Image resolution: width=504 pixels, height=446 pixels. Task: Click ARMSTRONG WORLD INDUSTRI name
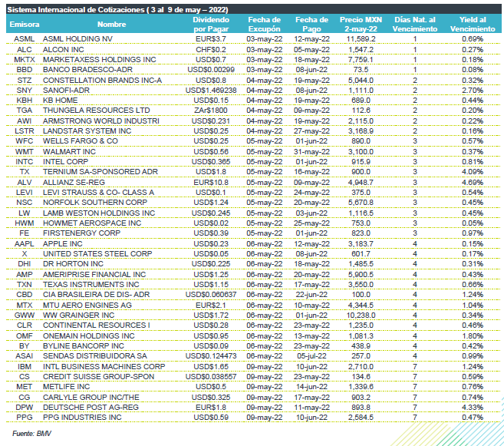click(101, 121)
